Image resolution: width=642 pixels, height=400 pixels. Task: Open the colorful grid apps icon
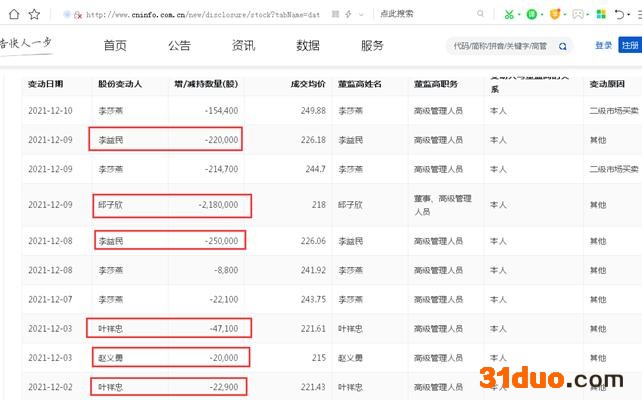point(601,15)
